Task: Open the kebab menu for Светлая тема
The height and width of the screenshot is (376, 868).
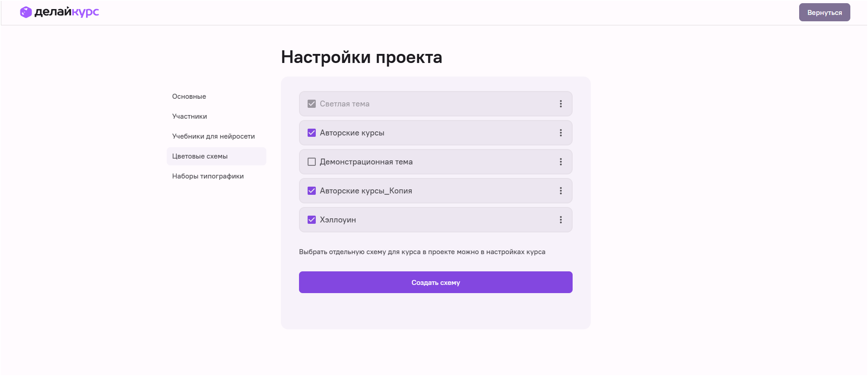Action: 561,104
